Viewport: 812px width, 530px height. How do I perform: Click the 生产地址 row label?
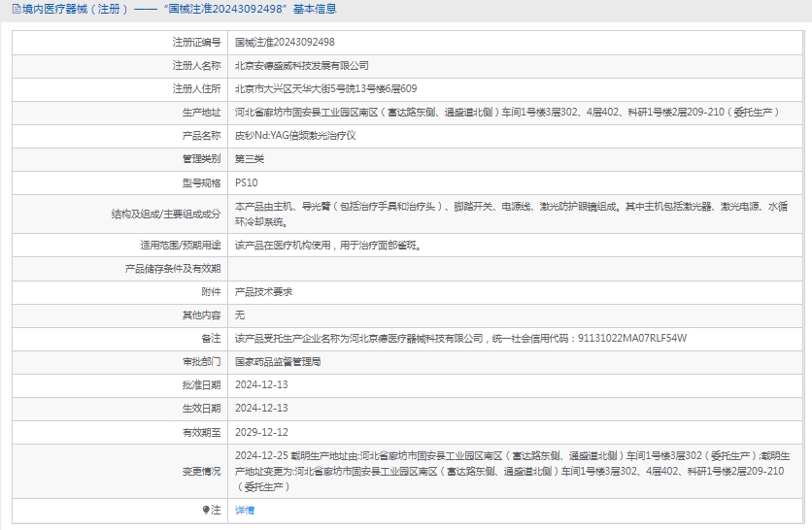tap(201, 113)
